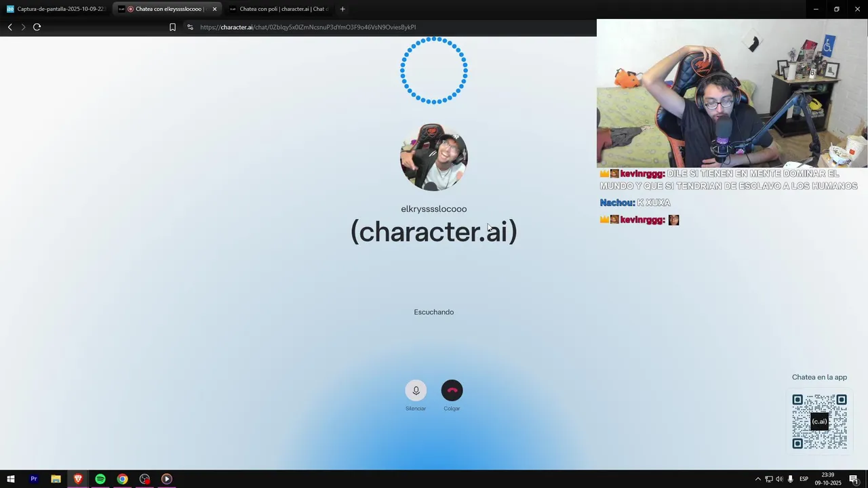Switch to Captura-de-pantalla tab

click(56, 9)
